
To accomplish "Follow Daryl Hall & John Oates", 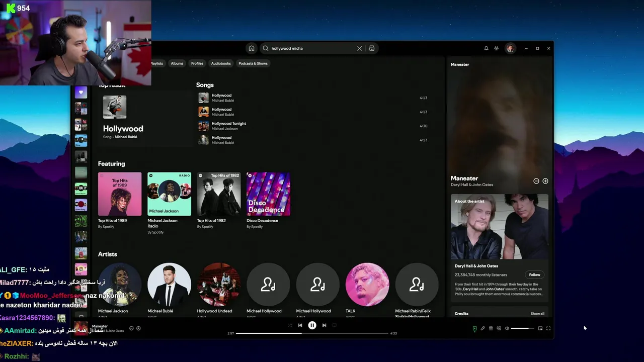I will [x=534, y=275].
